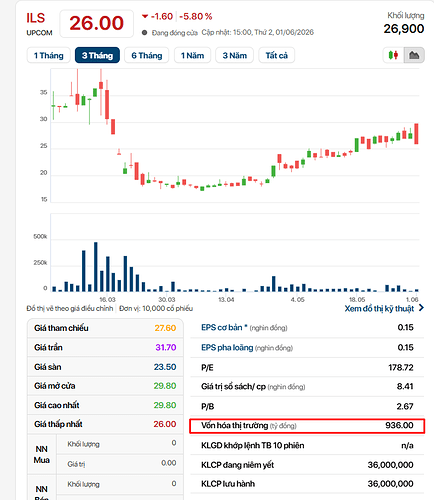This screenshot has width=434, height=500.
Task: Select the 1 Năm time range
Action: [x=192, y=55]
